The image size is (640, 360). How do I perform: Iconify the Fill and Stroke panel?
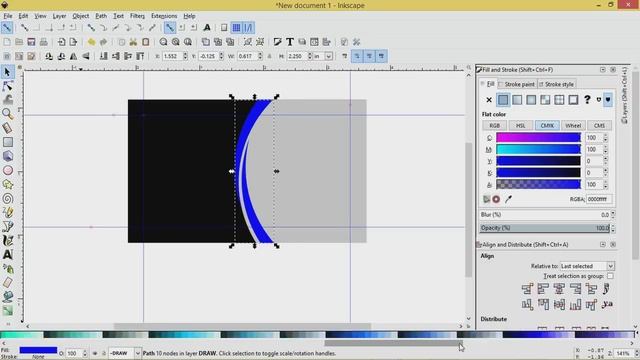coord(603,70)
